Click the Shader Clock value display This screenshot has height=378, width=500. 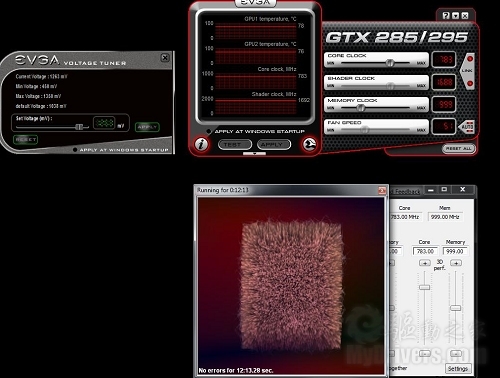[444, 82]
